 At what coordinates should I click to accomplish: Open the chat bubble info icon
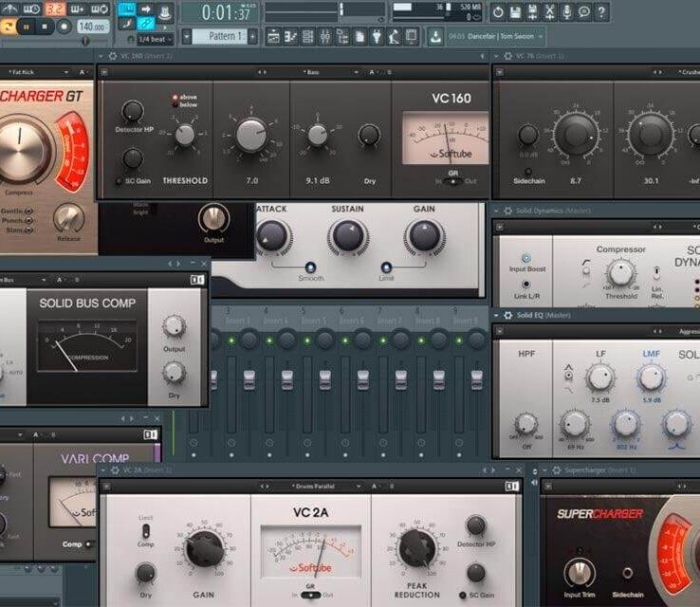[584, 12]
